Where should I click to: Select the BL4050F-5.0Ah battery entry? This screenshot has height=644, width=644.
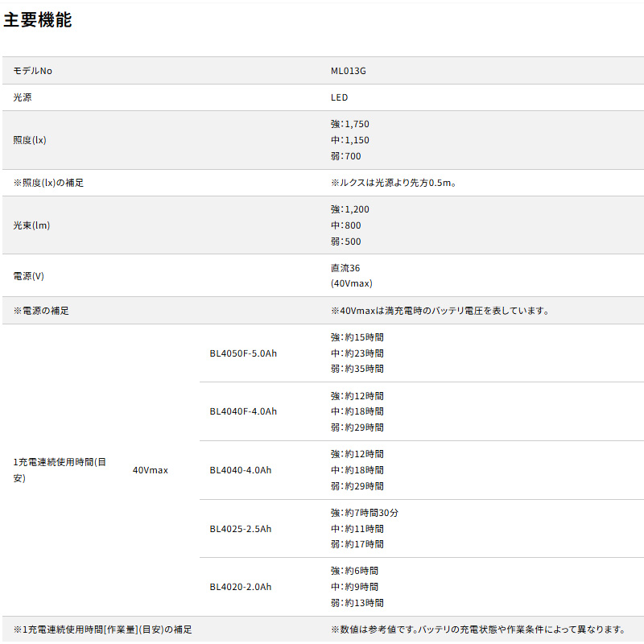(243, 353)
